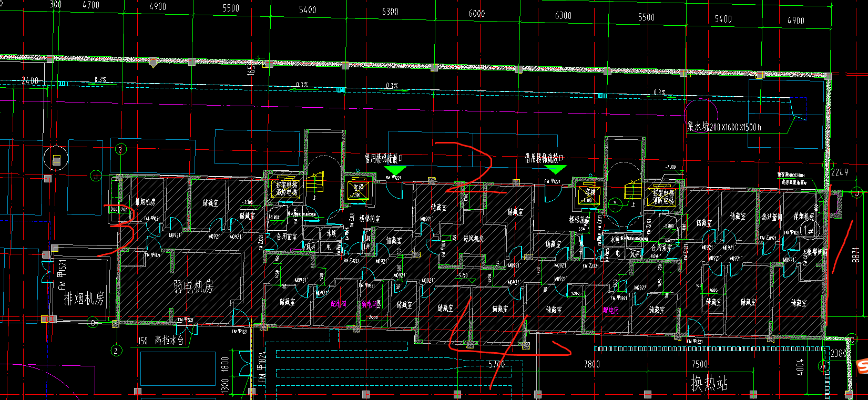Select the 4004 vertical dimension
868x400 pixels.
[x=800, y=367]
